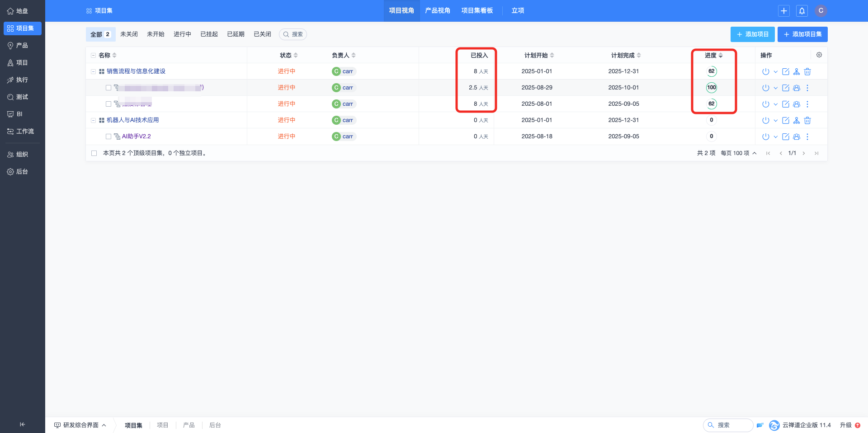The height and width of the screenshot is (433, 868).
Task: Switch to the 产品视角 tab
Action: [x=437, y=11]
